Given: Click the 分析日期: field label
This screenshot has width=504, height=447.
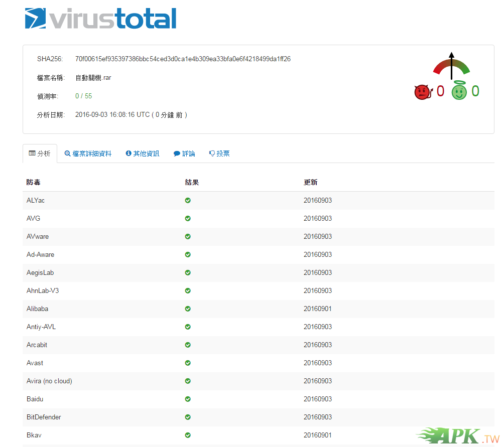Looking at the screenshot, I should (51, 115).
